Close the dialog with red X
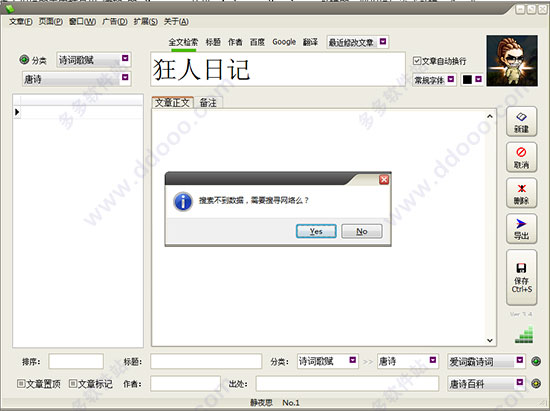 384,180
